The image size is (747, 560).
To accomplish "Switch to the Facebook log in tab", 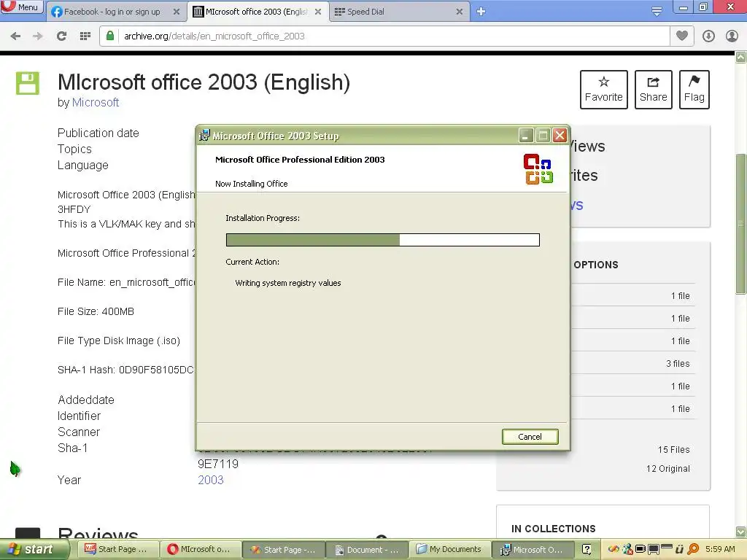I will coord(112,12).
